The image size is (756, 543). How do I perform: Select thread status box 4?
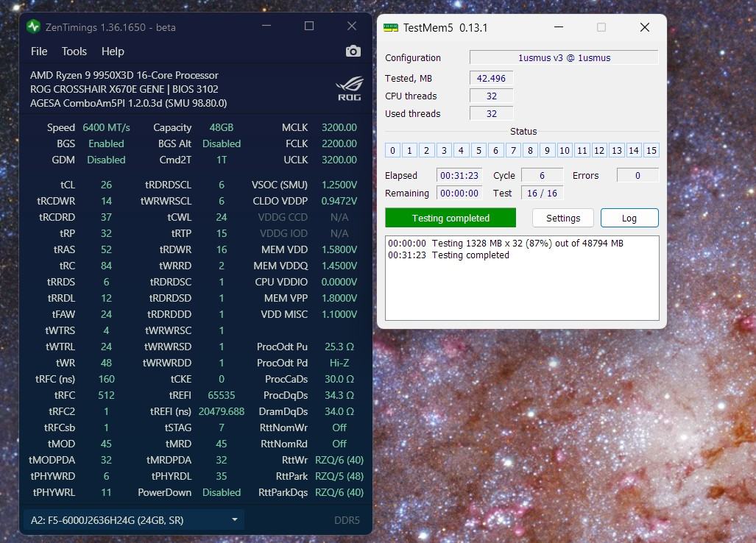pyautogui.click(x=461, y=150)
